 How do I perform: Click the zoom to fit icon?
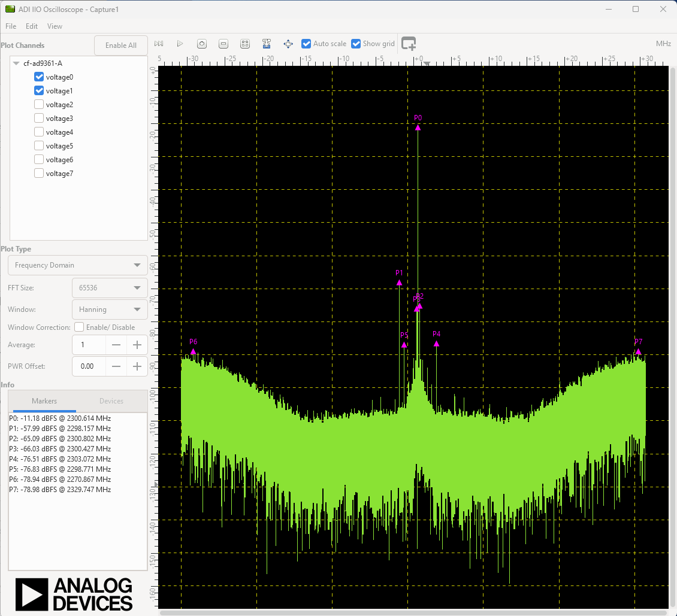[x=245, y=44]
